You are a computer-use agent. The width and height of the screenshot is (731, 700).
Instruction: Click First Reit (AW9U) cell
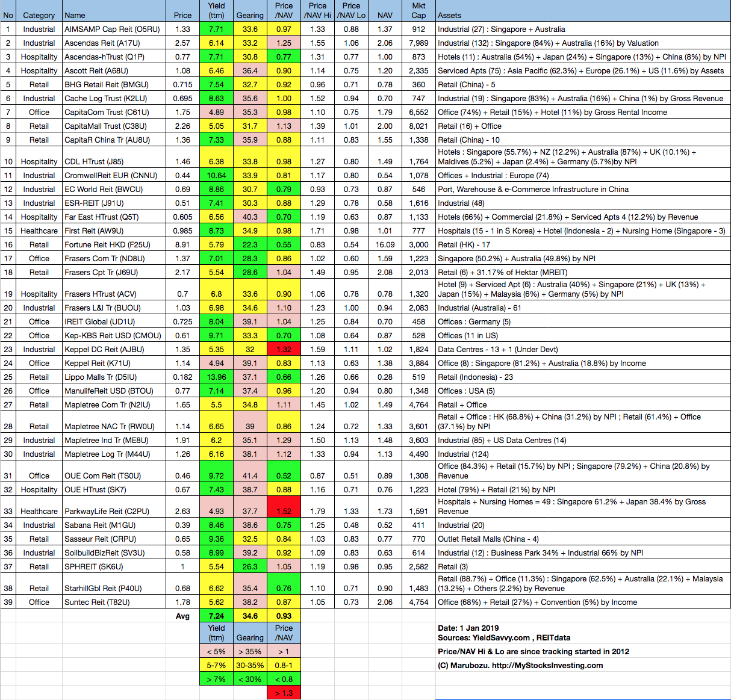(x=114, y=231)
